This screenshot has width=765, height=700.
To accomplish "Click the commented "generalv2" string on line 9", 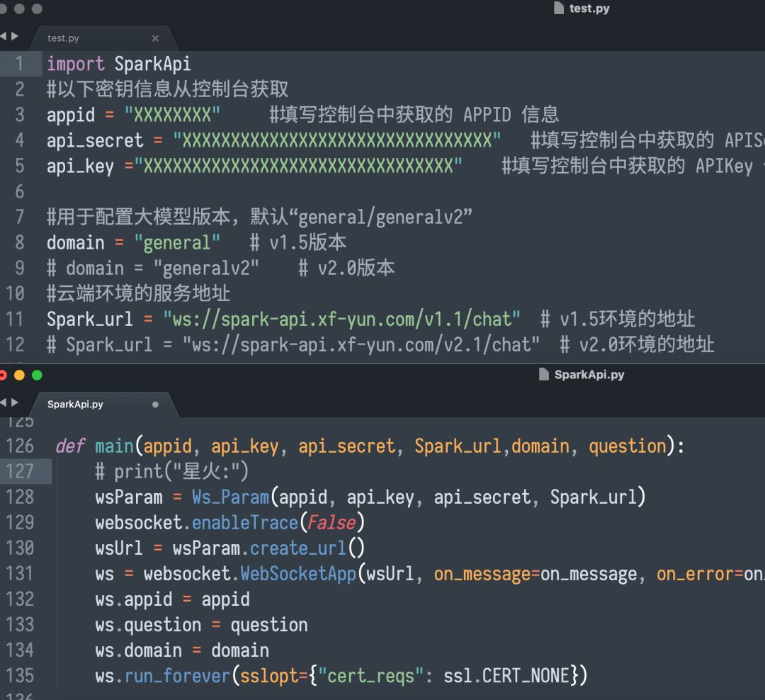I will coord(206,268).
